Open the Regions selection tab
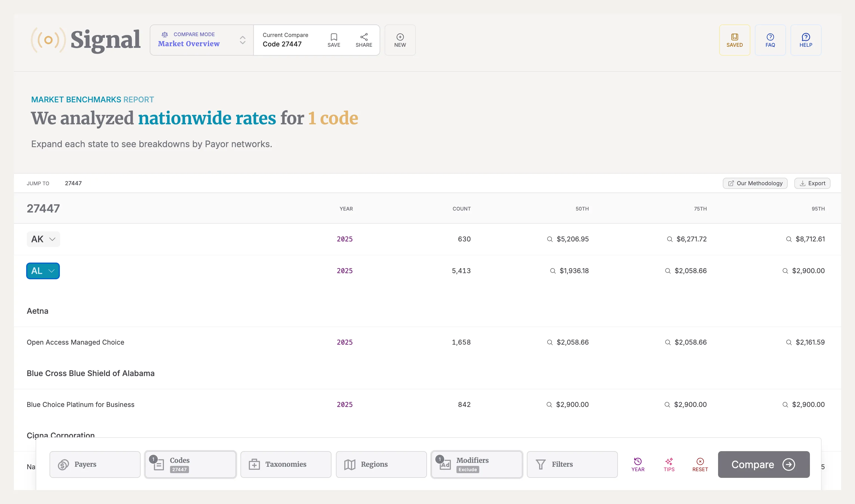 click(381, 464)
